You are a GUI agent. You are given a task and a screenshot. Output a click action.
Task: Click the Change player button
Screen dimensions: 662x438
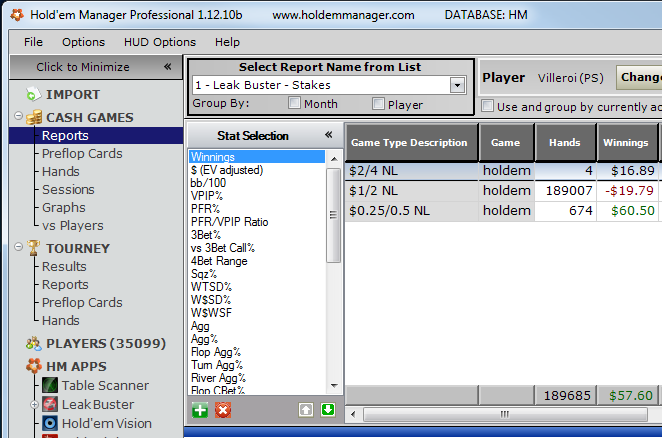(x=639, y=77)
